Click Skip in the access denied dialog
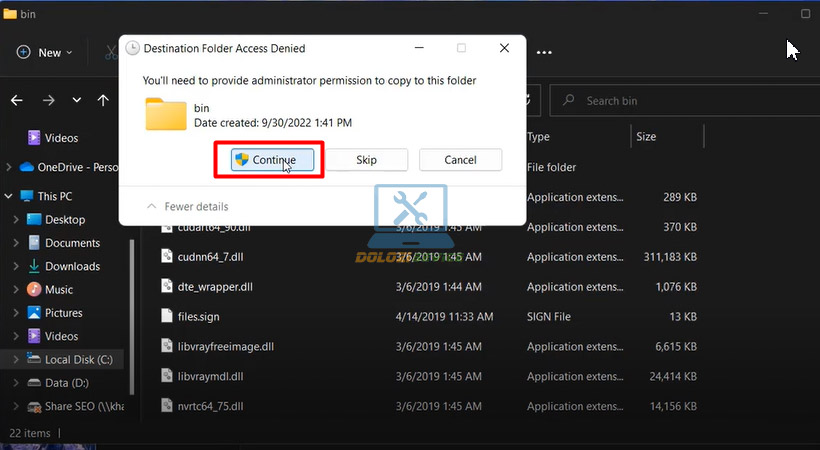820x450 pixels. (367, 160)
